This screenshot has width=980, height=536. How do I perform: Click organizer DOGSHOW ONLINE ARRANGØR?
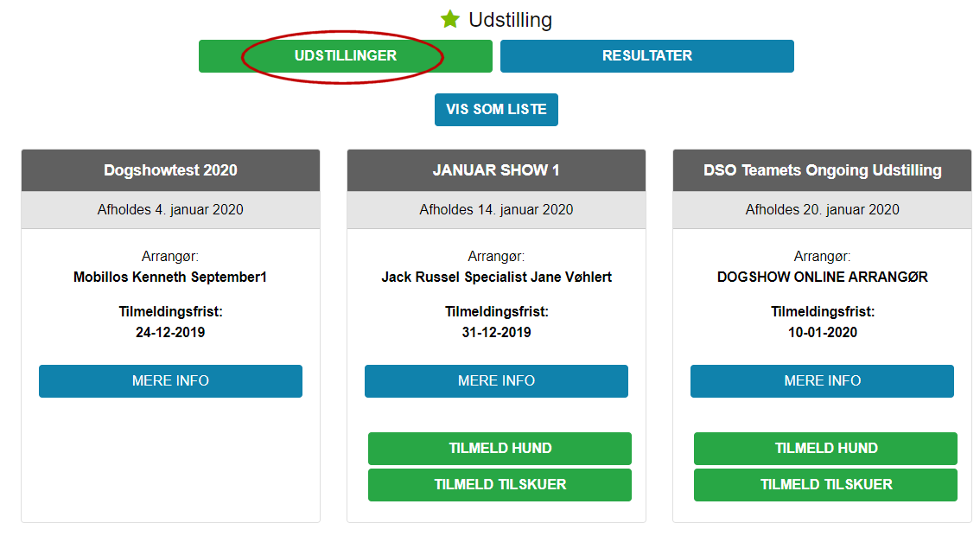tap(823, 277)
